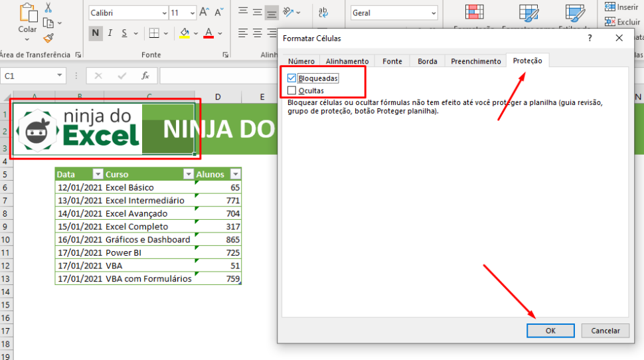Click the C1 Name Box field

[x=28, y=76]
